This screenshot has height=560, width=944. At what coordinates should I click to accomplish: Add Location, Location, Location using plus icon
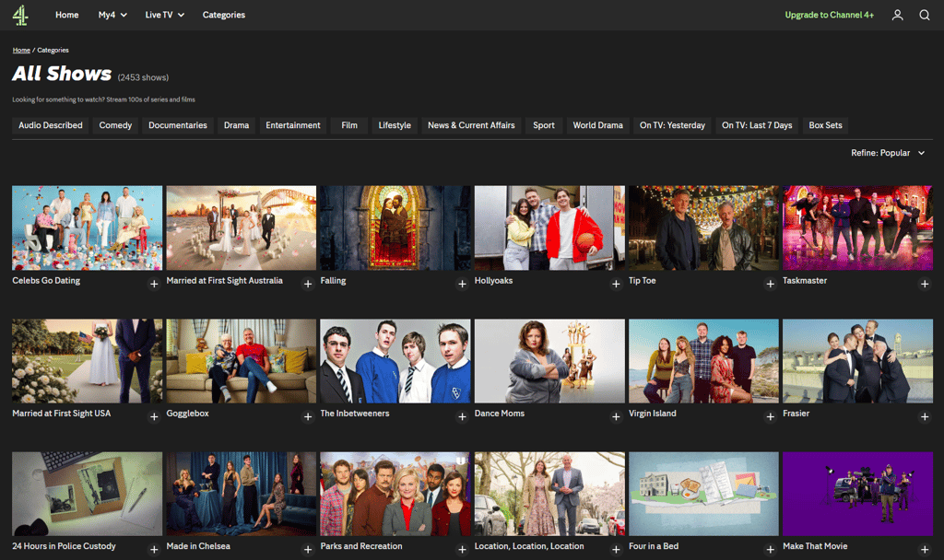pyautogui.click(x=616, y=550)
